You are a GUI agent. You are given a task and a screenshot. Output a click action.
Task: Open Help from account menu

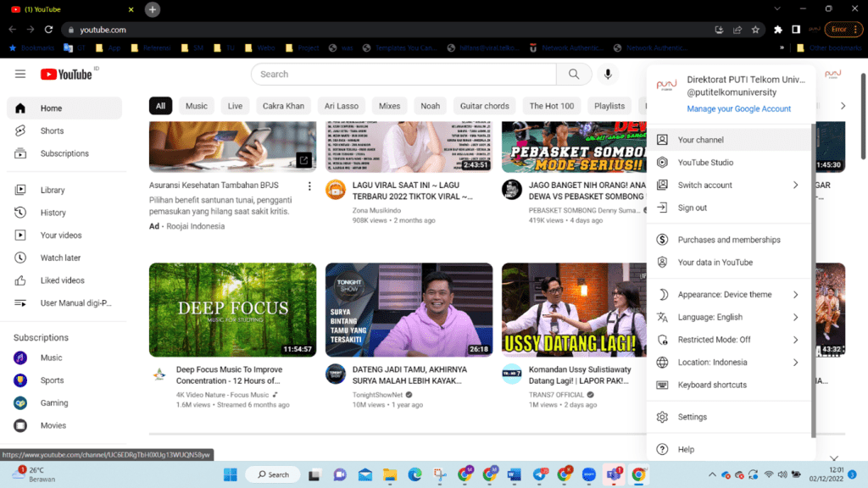[x=730, y=449]
